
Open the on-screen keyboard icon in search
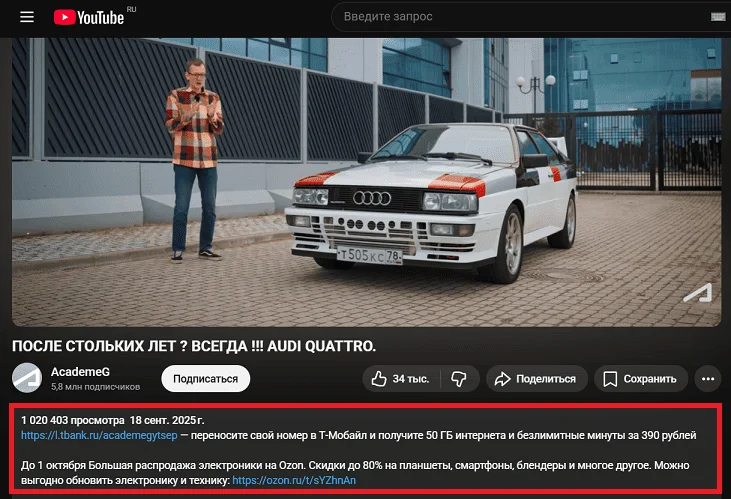(718, 17)
